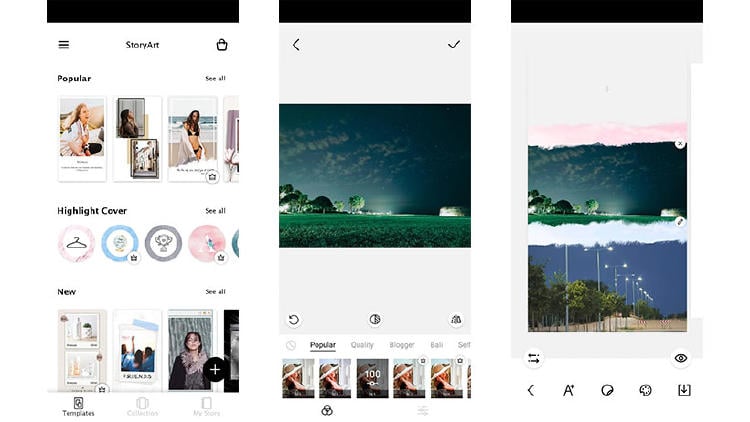The width and height of the screenshot is (750, 422).
Task: Open the sticker tool icon
Action: point(607,390)
